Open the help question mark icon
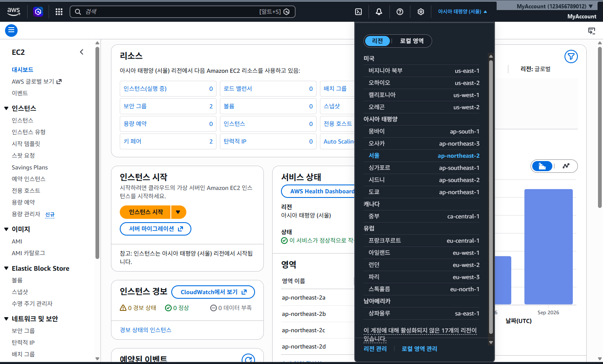 (400, 12)
